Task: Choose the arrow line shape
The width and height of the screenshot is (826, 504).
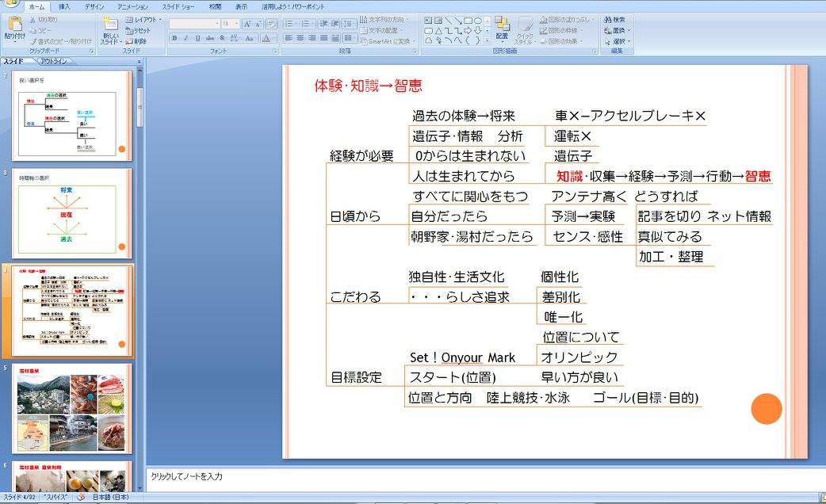Action: coord(457,21)
